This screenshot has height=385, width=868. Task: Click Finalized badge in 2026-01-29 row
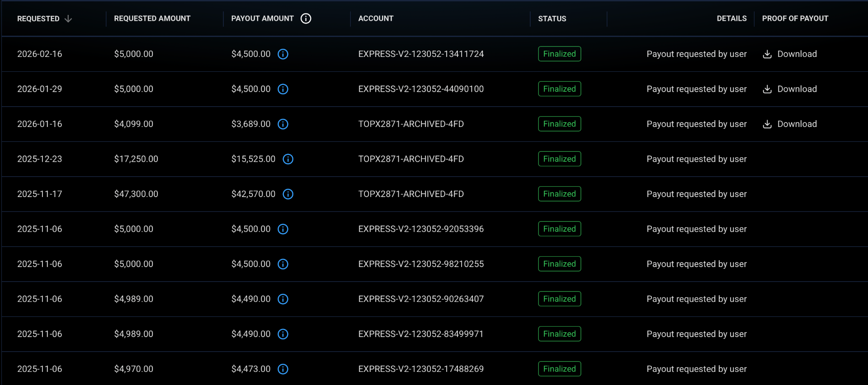click(560, 89)
